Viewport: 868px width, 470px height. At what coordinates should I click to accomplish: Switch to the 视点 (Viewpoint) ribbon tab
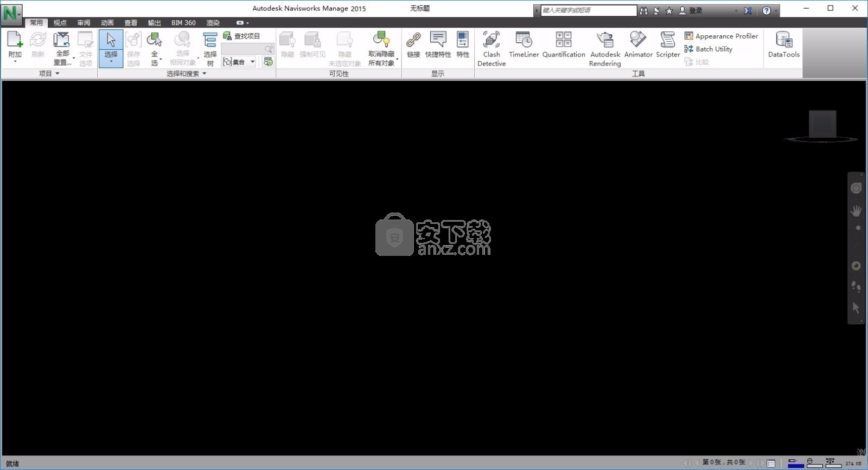pyautogui.click(x=60, y=23)
